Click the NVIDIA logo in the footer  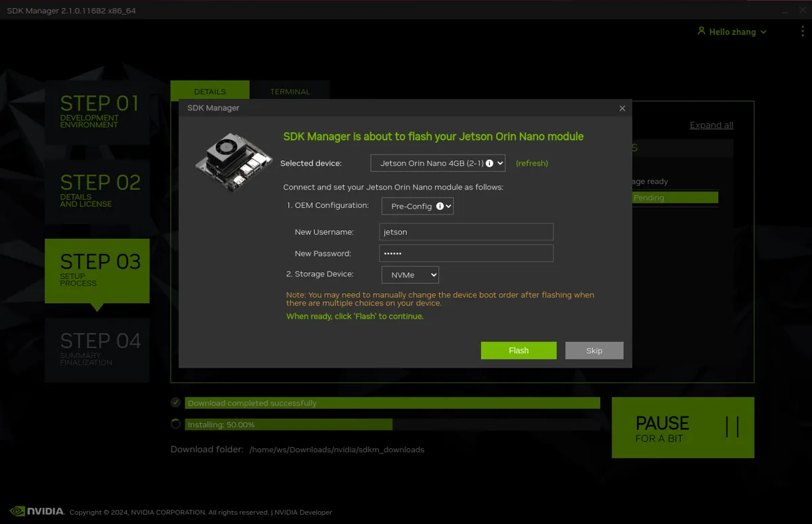pyautogui.click(x=37, y=511)
